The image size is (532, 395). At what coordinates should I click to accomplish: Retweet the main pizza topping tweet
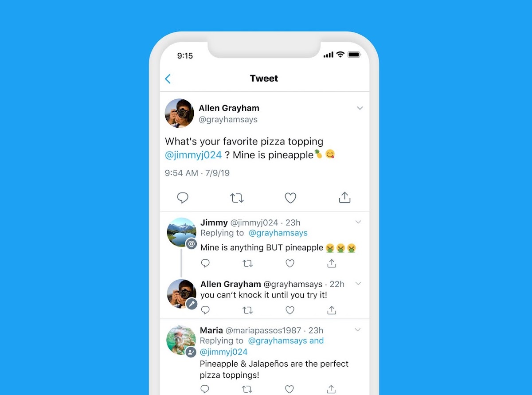coord(237,198)
